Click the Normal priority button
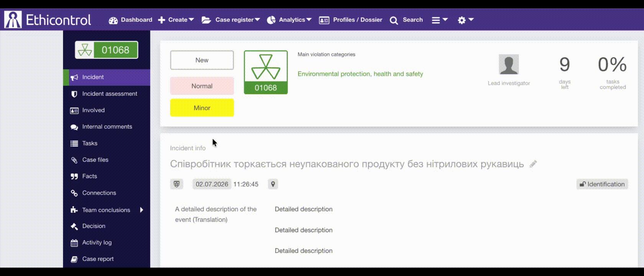This screenshot has height=276, width=644. (x=202, y=86)
